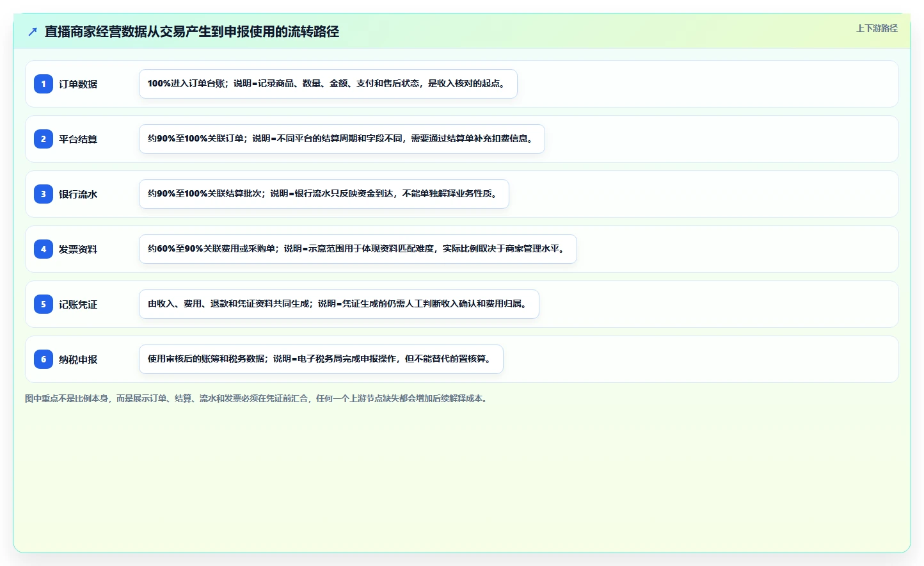This screenshot has width=924, height=566.
Task: Click step badge 6 for 纳税申报
Action: 44,359
